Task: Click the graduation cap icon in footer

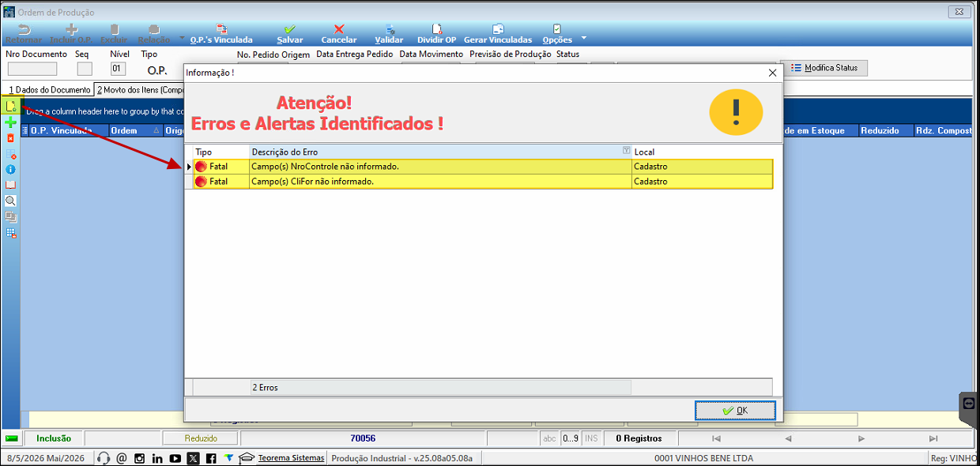Action: click(247, 458)
